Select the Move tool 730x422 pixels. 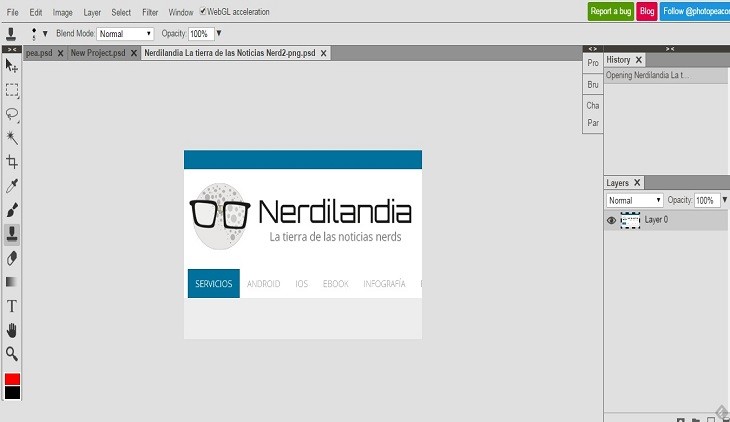coord(12,66)
